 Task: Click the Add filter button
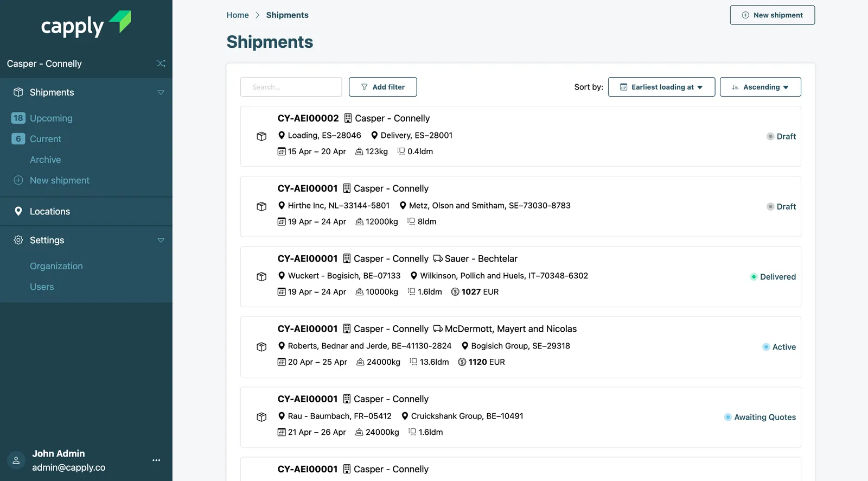coord(382,87)
